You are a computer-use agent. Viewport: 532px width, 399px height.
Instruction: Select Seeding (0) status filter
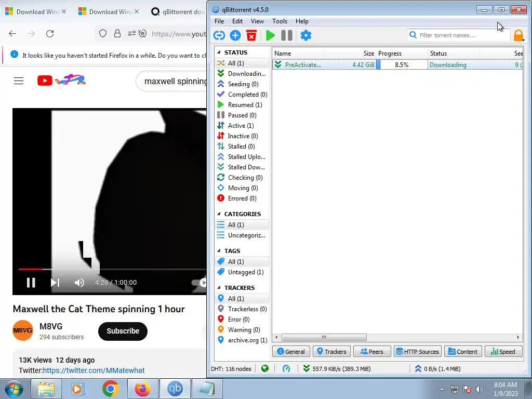coord(242,84)
